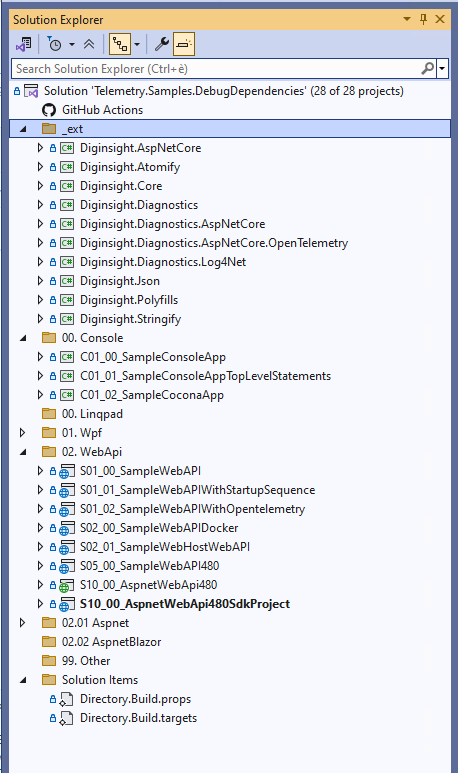
Task: Toggle the Track Active Item button
Action: tap(120, 44)
